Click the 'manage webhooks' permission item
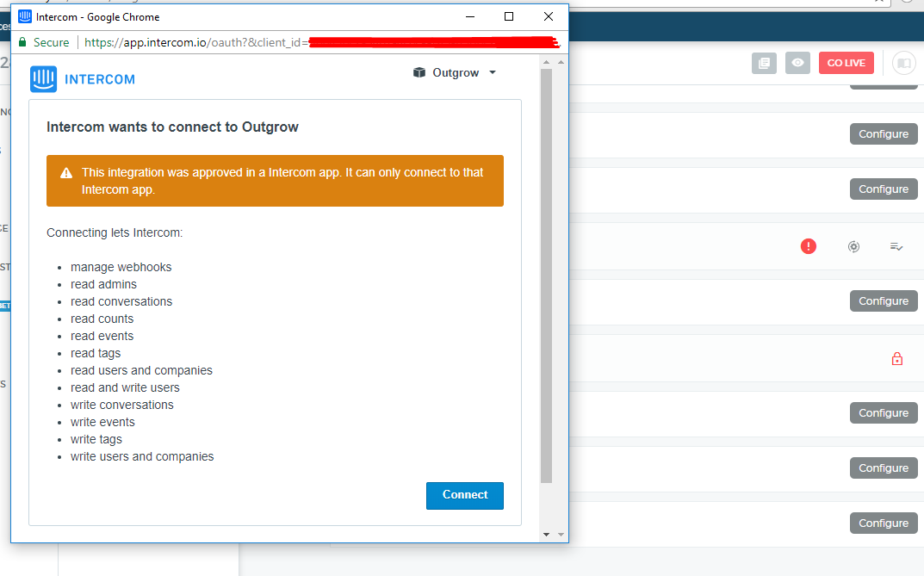The image size is (924, 576). pos(121,268)
